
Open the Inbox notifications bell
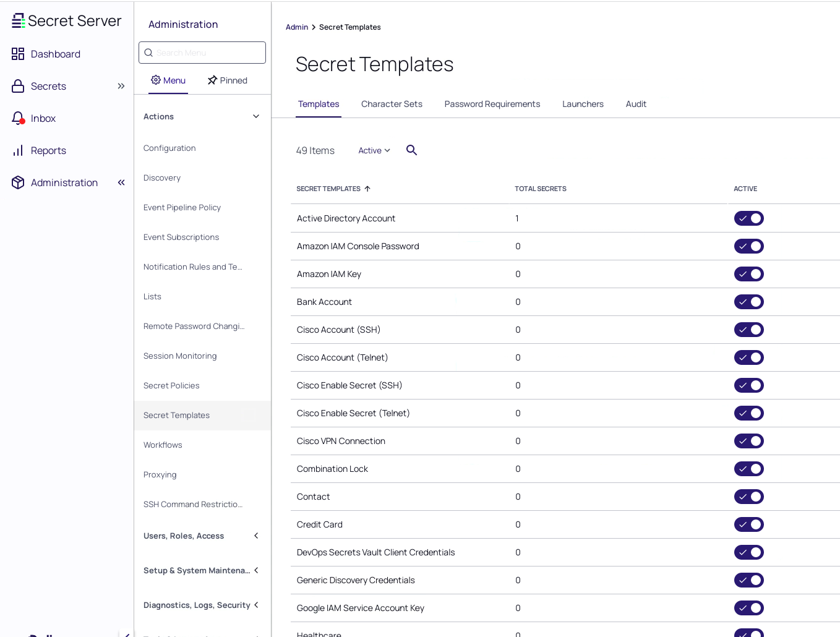[17, 118]
